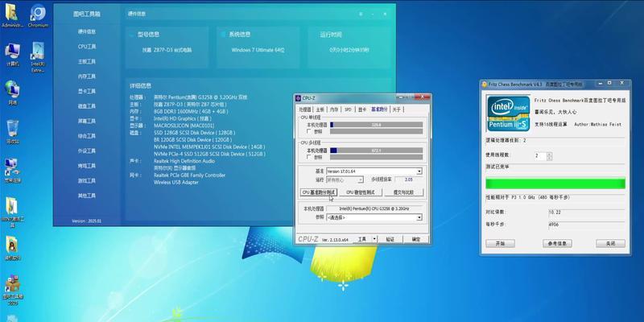This screenshot has height=322, width=644.
Task: Start the CPU 基准跑分测试 benchmark button
Action: (319, 192)
